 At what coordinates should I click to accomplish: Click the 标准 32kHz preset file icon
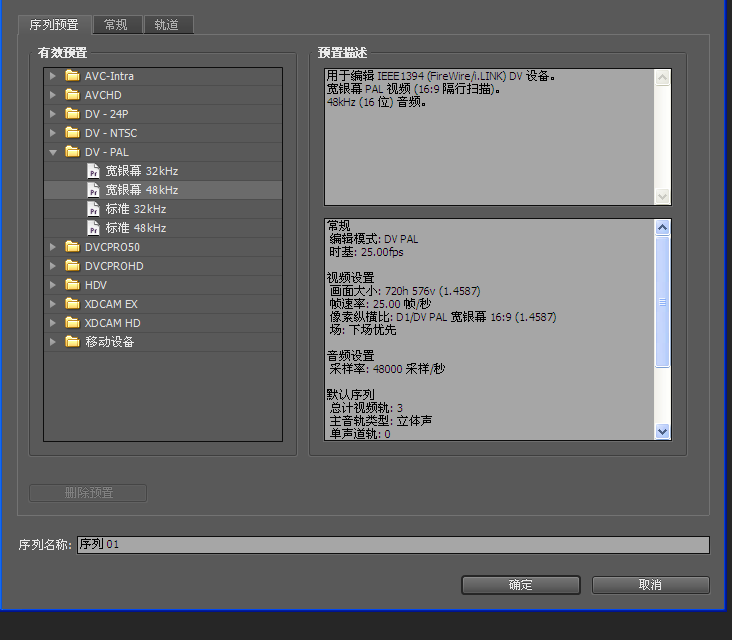[93, 209]
